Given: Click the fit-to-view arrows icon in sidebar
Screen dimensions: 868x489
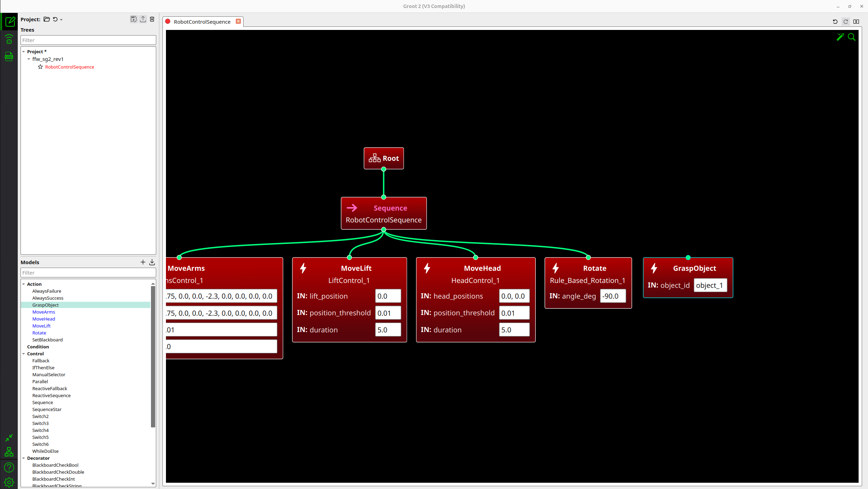Looking at the screenshot, I should 9,438.
